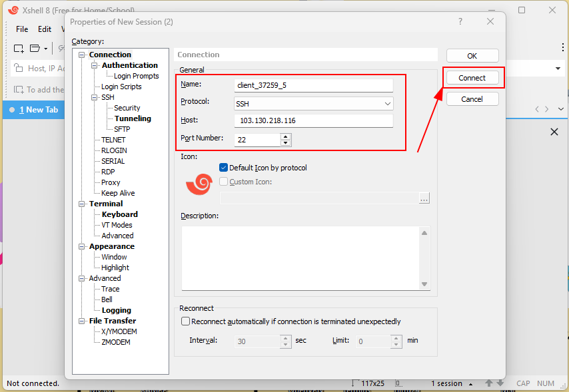Click the NUM indicator in status bar
The image size is (569, 392).
pyautogui.click(x=546, y=383)
